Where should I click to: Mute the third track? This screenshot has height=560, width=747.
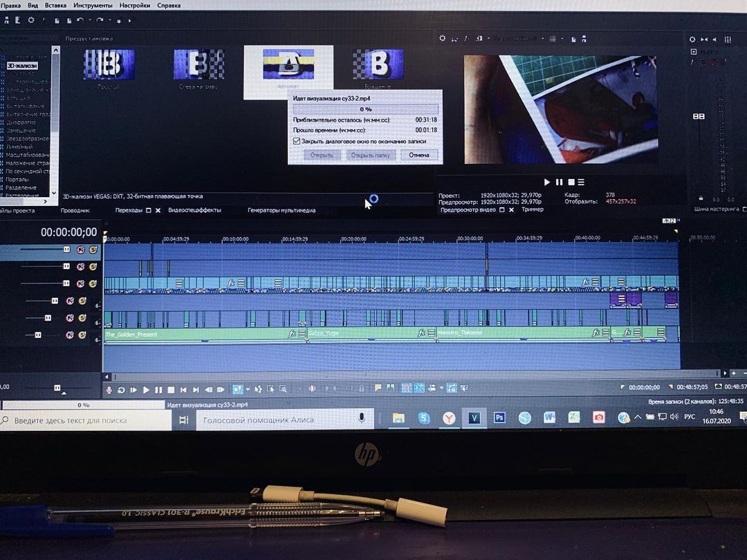[x=80, y=284]
